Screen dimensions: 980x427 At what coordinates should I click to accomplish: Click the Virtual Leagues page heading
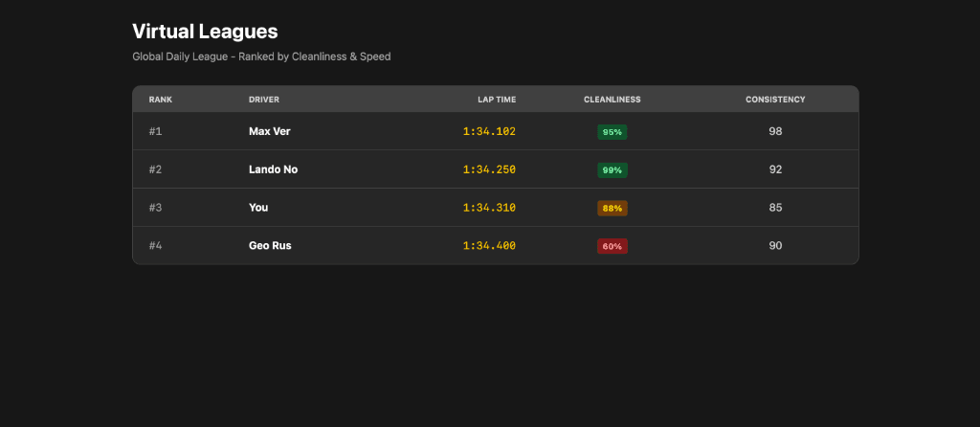pyautogui.click(x=205, y=32)
